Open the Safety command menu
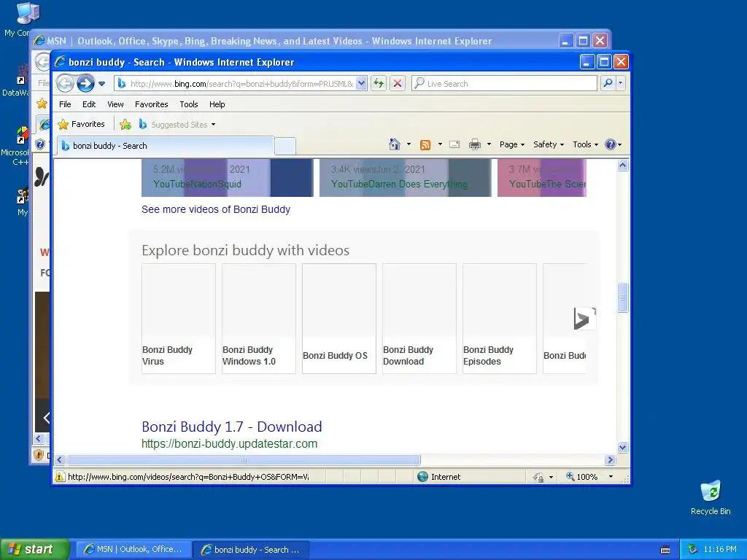The image size is (747, 560). pyautogui.click(x=549, y=144)
